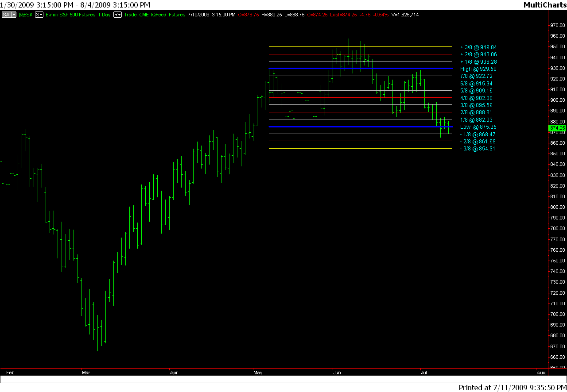Click the high value H=880.25
This screenshot has height=392, width=567.
tap(272, 15)
